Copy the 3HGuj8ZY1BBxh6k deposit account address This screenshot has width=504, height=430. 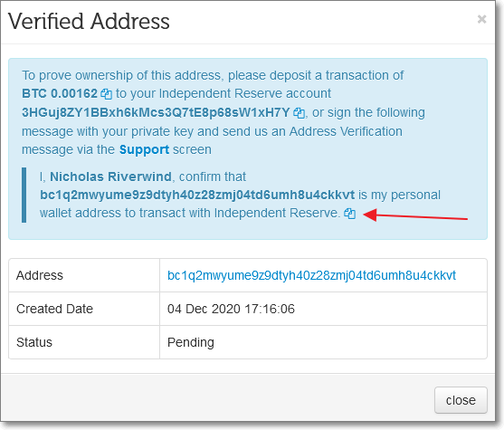tap(299, 113)
